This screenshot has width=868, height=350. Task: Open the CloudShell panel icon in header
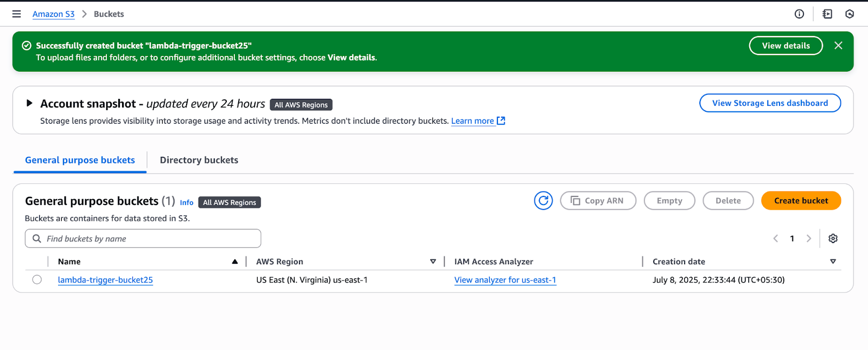tap(827, 14)
